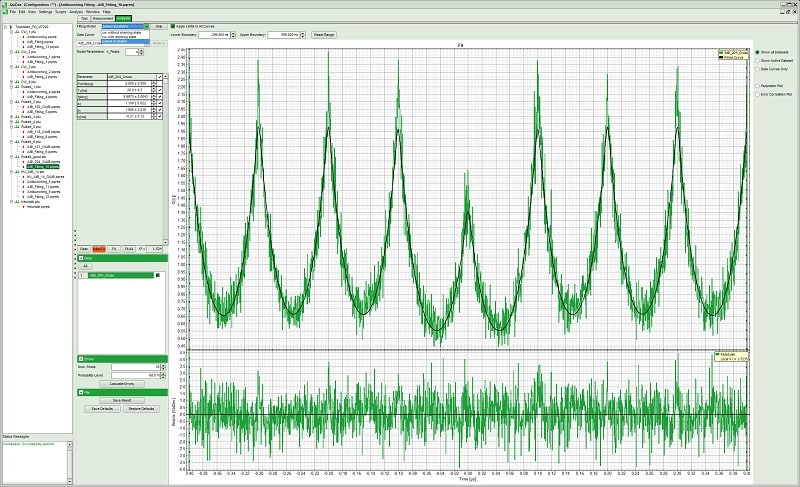This screenshot has height=487, width=800.
Task: Collapse the Pulsed_good.ptu tree node
Action: click(9, 156)
